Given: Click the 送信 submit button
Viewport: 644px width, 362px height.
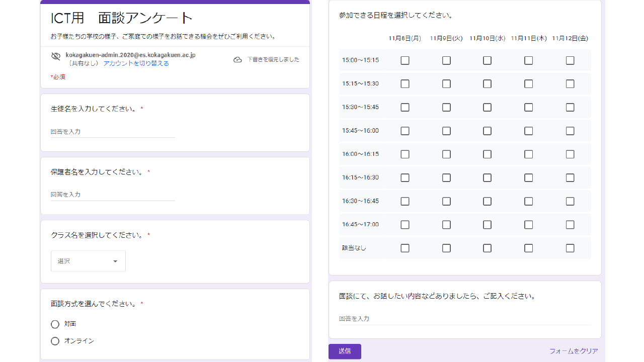Looking at the screenshot, I should 345,351.
